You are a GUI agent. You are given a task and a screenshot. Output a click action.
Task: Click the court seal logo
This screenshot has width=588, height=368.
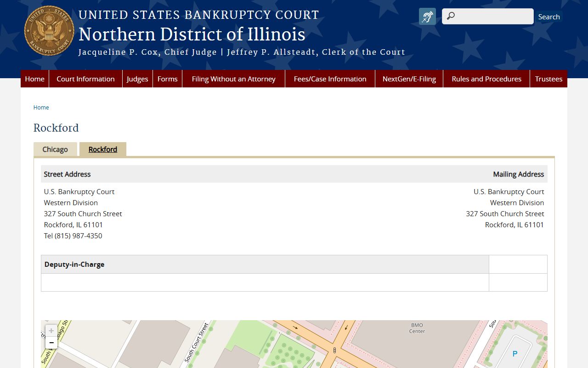point(49,31)
